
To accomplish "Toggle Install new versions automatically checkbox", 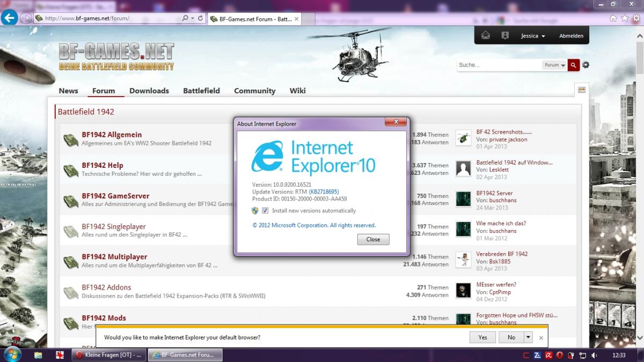I will (x=265, y=211).
